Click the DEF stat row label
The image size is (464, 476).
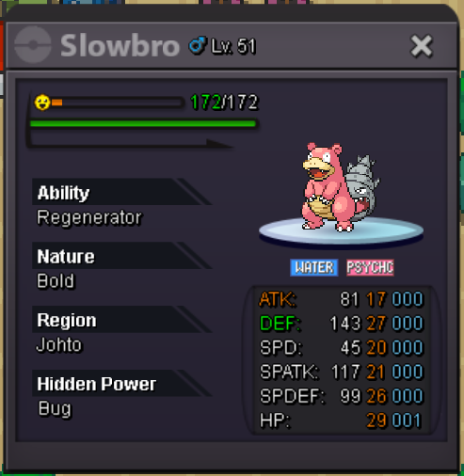click(280, 324)
